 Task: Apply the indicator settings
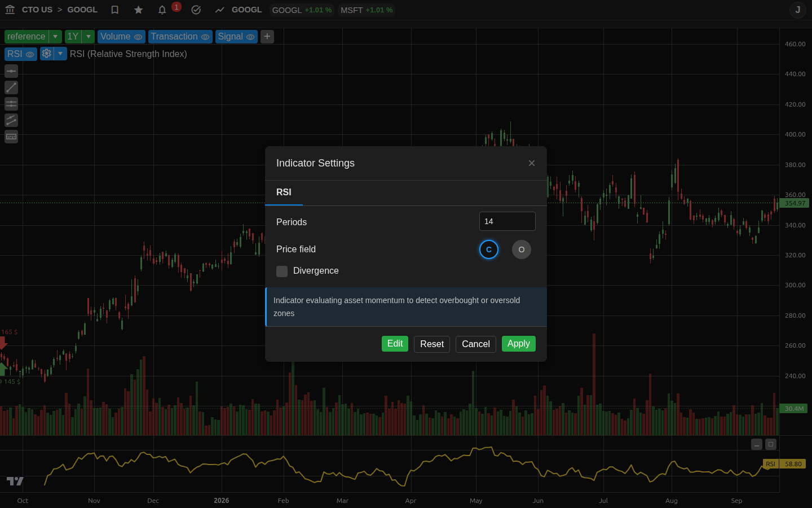click(519, 344)
